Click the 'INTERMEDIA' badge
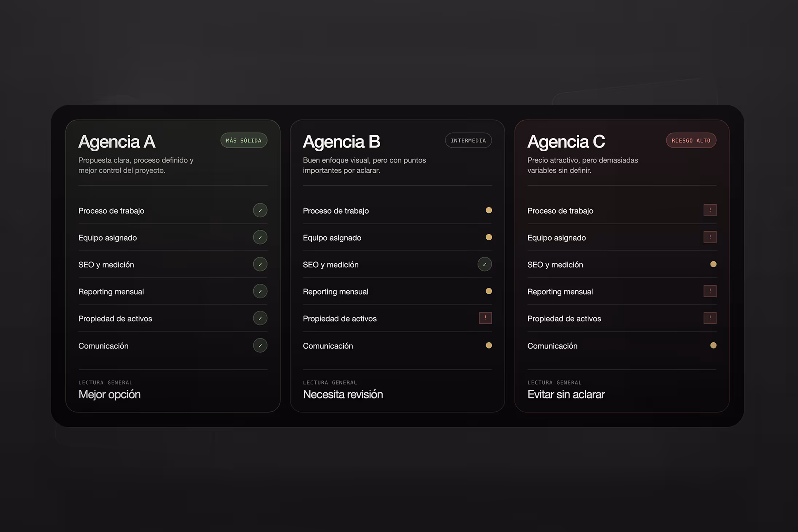The width and height of the screenshot is (798, 532). 468,140
